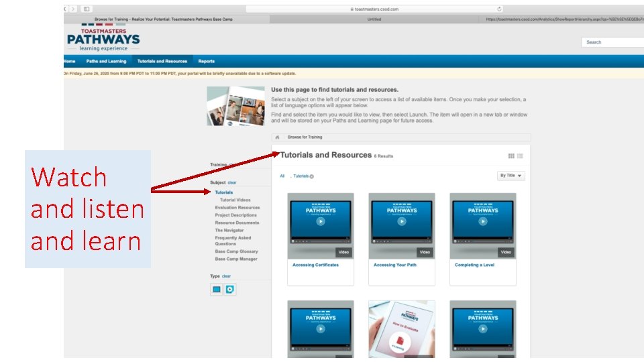The image size is (644, 362).
Task: Click the Completing a Level title link
Action: click(x=474, y=265)
